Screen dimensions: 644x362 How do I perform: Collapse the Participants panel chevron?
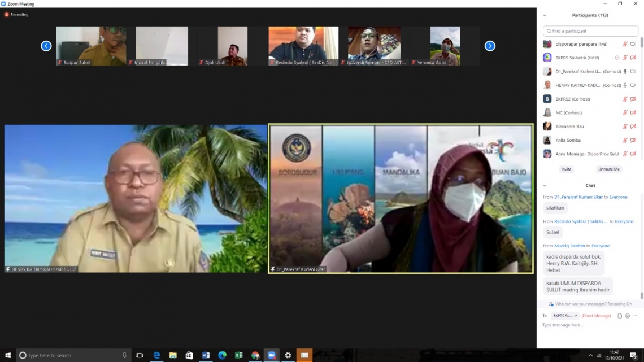545,16
